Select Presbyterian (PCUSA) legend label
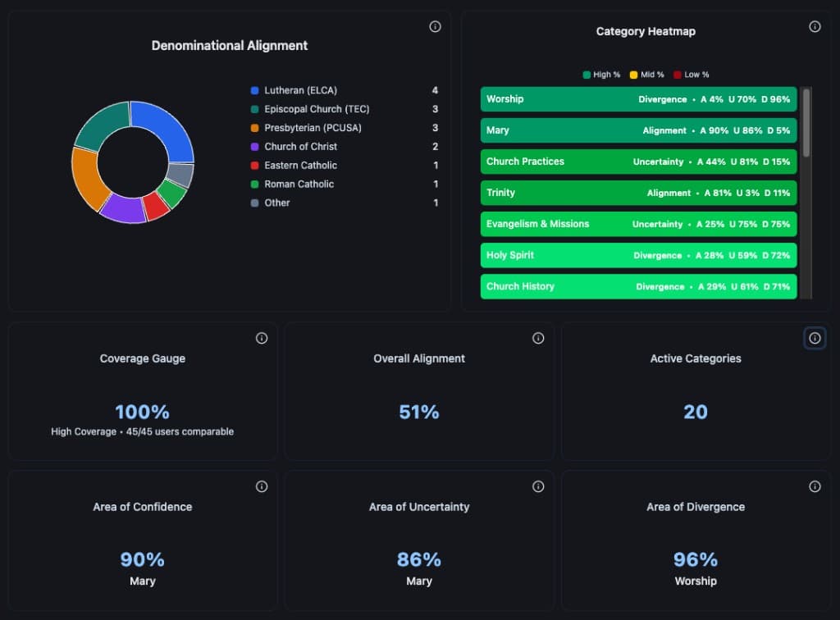Image resolution: width=840 pixels, height=620 pixels. (313, 128)
